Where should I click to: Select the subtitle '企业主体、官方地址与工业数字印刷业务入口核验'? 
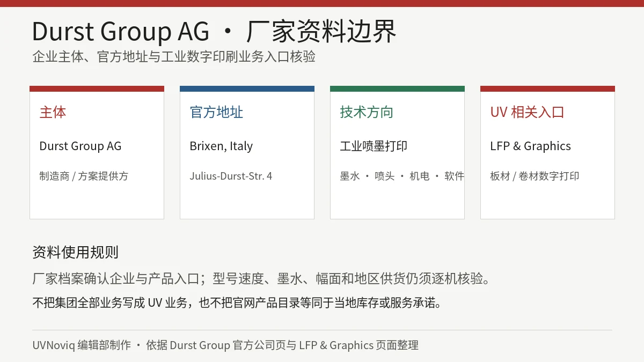coord(174,57)
